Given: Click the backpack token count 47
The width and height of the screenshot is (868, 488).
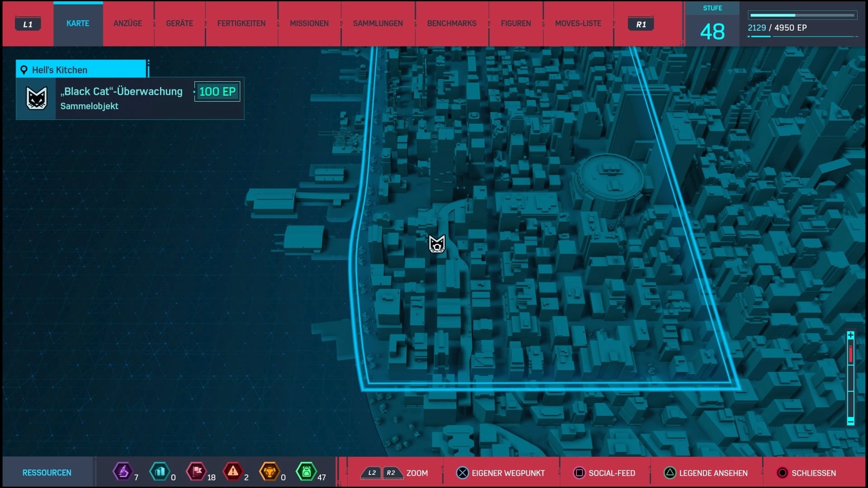Looking at the screenshot, I should (x=321, y=477).
